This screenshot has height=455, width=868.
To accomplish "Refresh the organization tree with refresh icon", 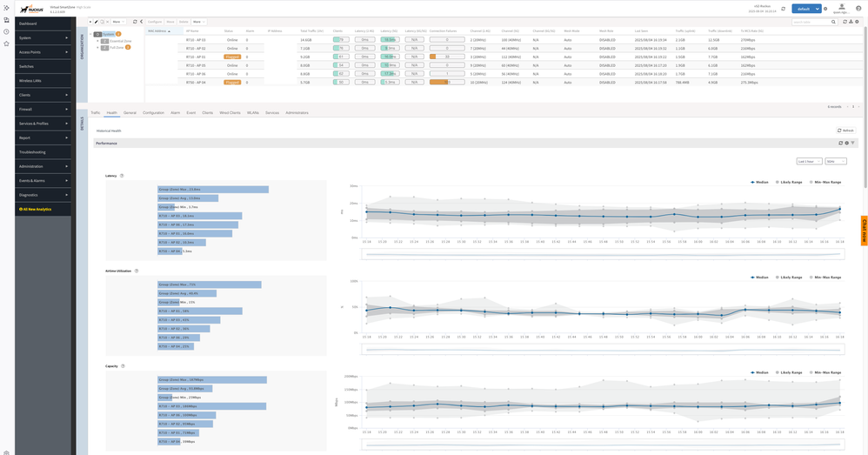I will (135, 21).
